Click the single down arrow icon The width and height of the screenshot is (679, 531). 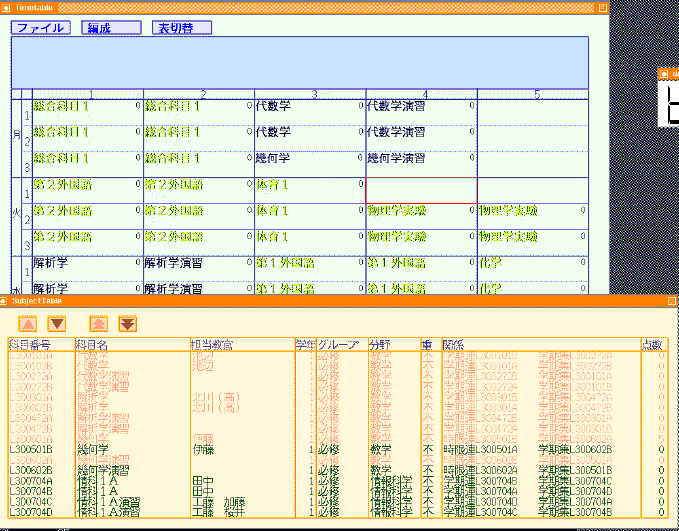(x=57, y=323)
